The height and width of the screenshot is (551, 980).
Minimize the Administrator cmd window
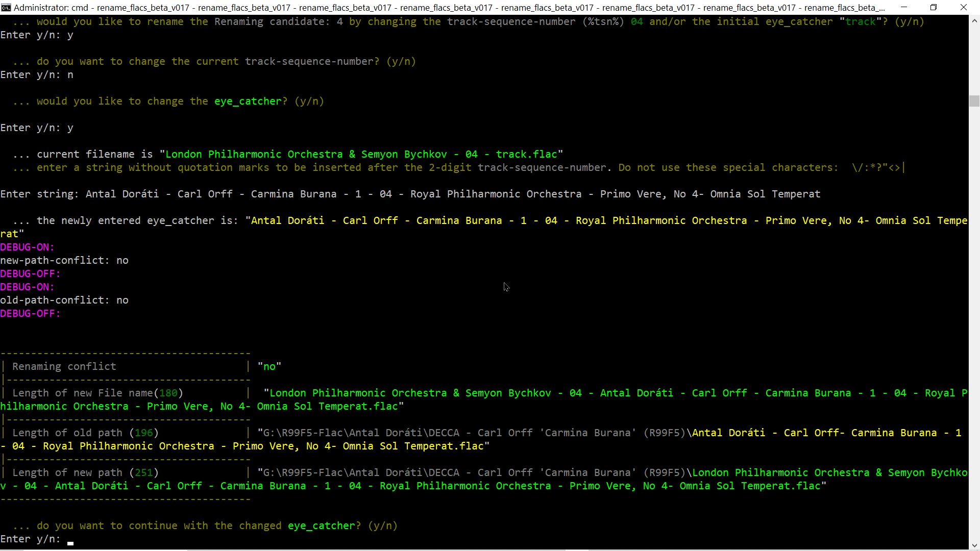(x=904, y=8)
